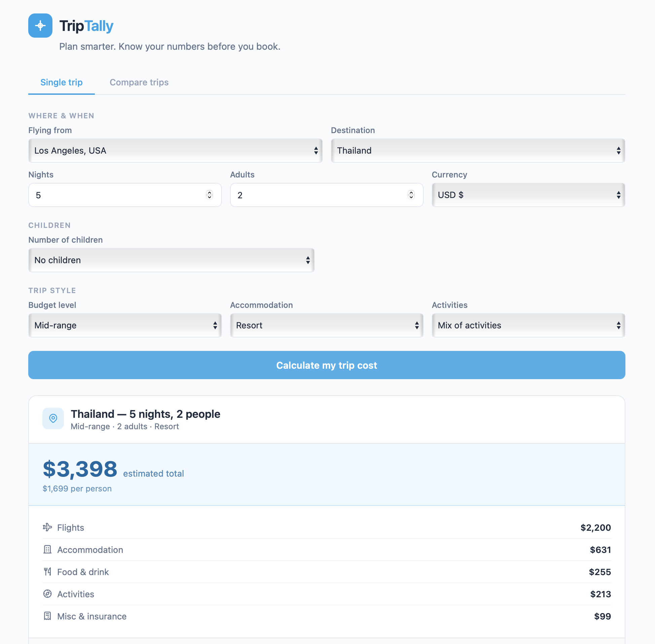
Task: Open the Budget level dropdown
Action: [125, 325]
